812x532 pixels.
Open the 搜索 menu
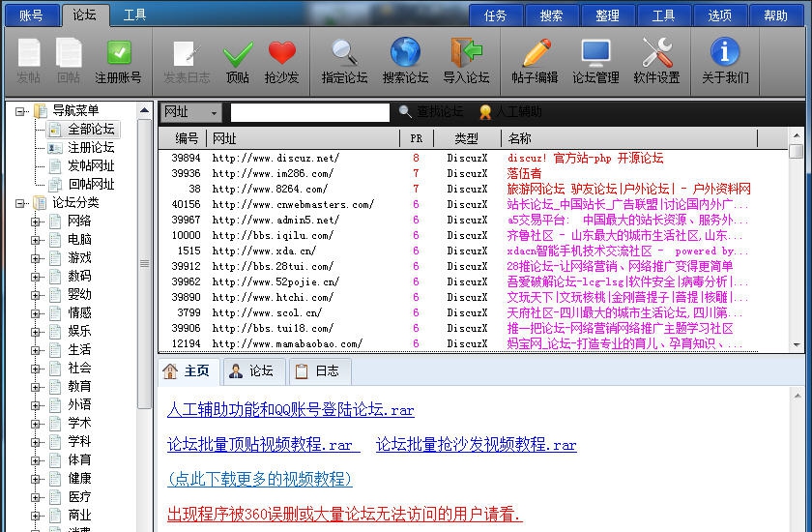click(x=552, y=15)
